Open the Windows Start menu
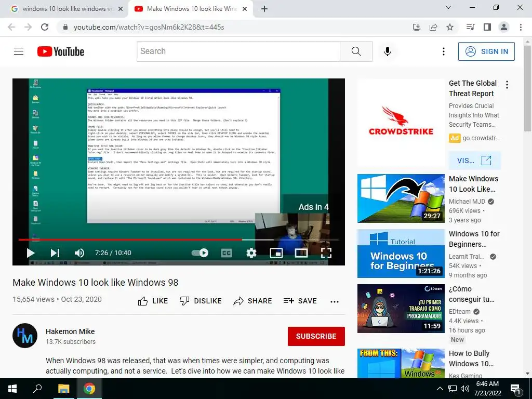 tap(12, 389)
